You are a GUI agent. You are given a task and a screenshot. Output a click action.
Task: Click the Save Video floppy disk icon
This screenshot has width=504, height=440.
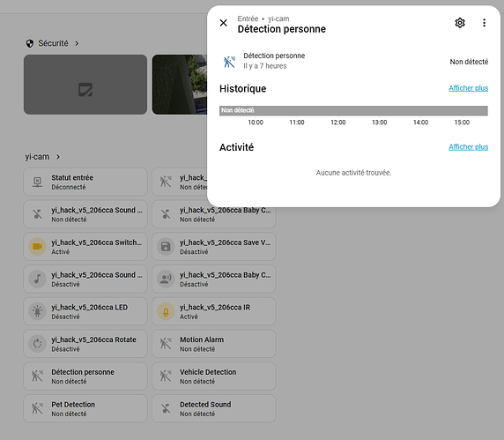[x=166, y=246]
